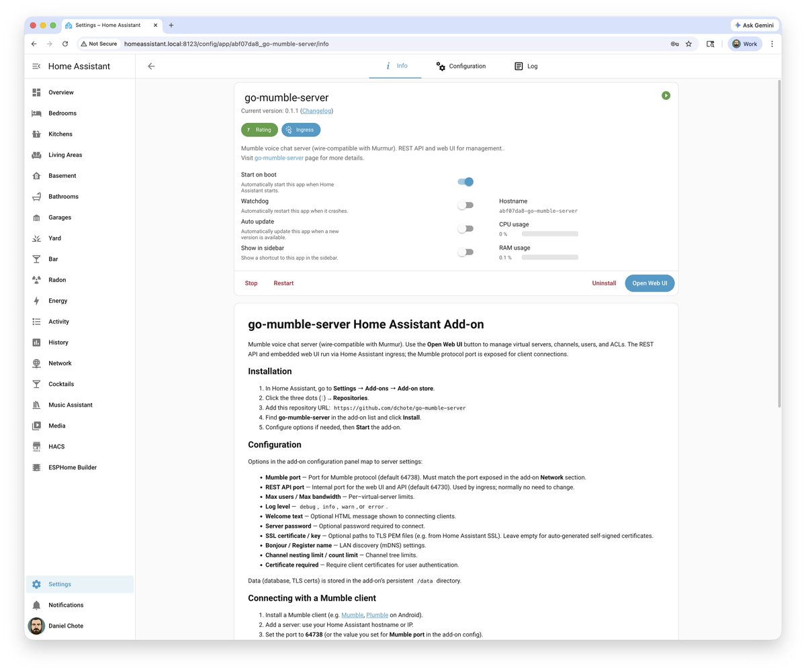Screen dimensions: 806x672
Task: Click the Open Web UI button
Action: (x=650, y=283)
